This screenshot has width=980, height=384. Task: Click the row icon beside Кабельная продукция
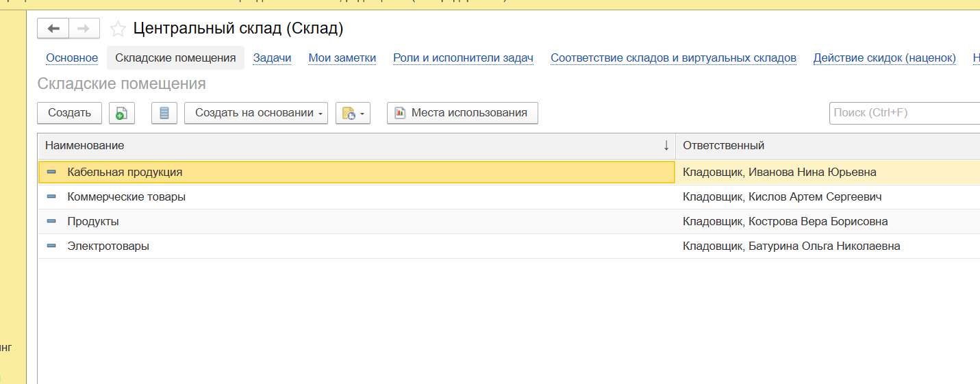tap(51, 172)
